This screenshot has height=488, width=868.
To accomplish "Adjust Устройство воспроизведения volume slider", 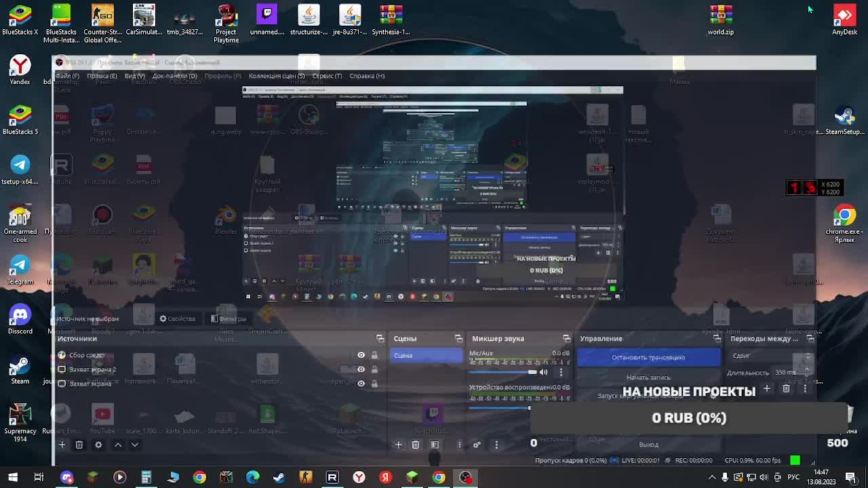I will (x=500, y=407).
